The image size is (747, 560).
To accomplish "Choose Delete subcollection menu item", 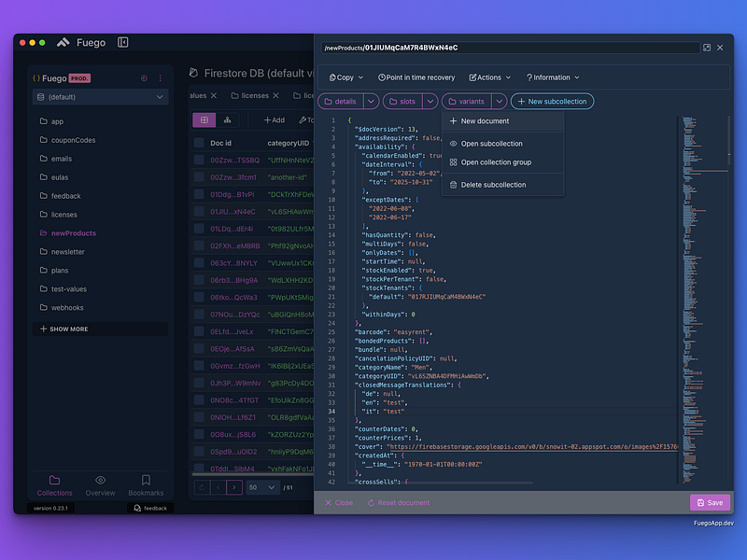I will pyautogui.click(x=502, y=185).
